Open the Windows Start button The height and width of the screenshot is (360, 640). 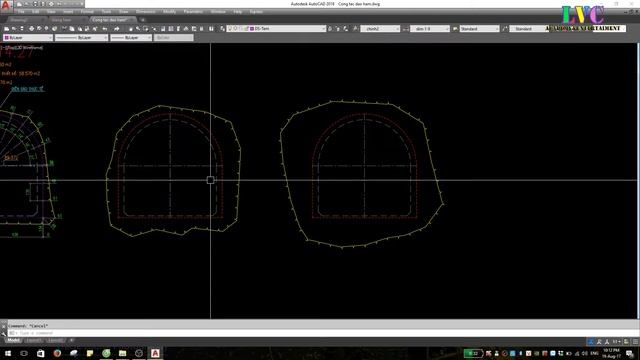(x=8, y=353)
